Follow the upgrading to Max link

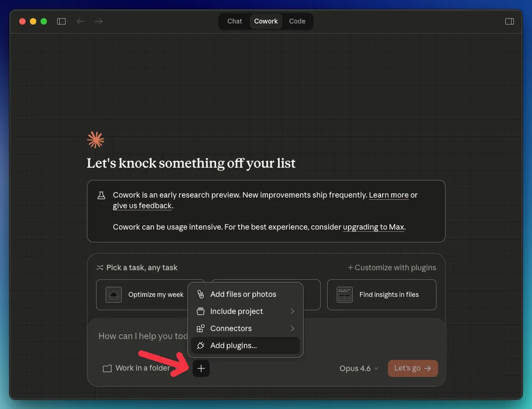tap(374, 227)
